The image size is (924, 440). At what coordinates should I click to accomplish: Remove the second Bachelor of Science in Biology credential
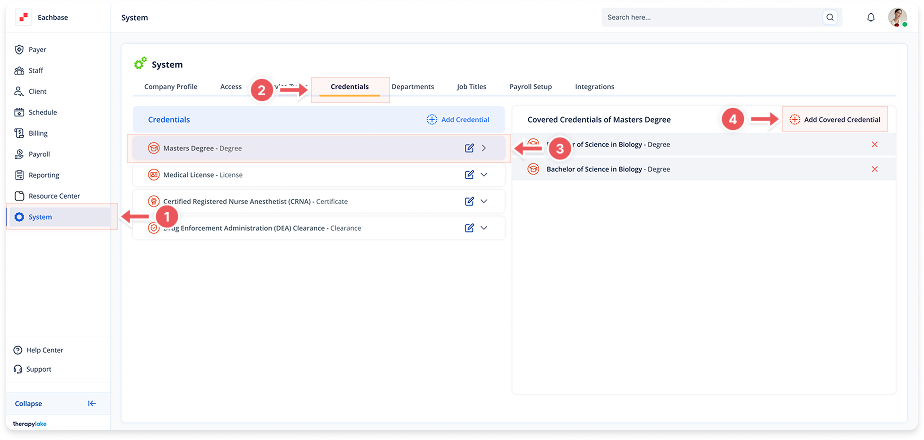click(x=875, y=169)
